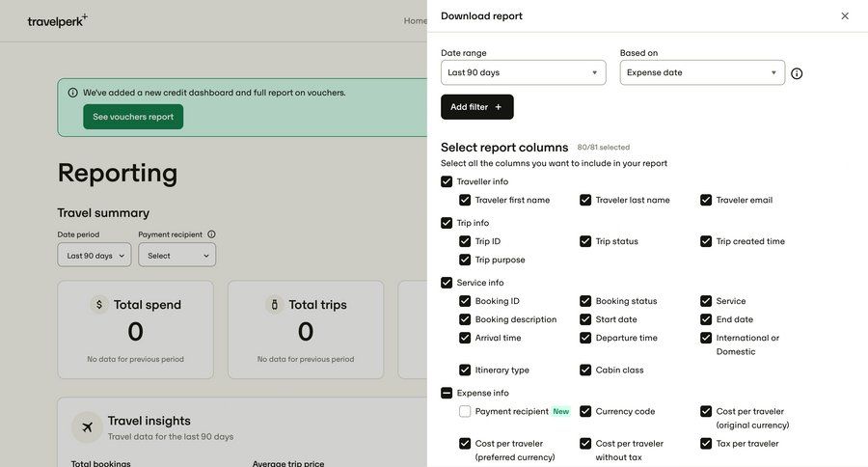Open the Home menu item
This screenshot has width=868, height=467.
pos(415,21)
